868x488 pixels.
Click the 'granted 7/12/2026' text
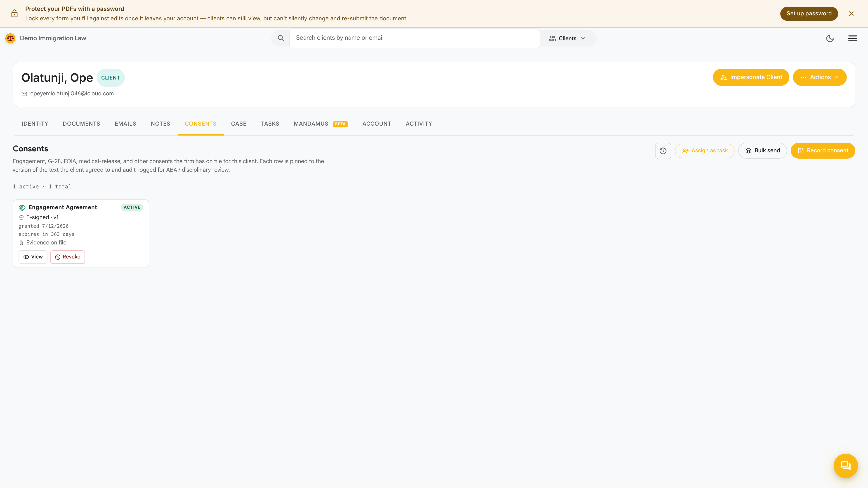click(43, 226)
